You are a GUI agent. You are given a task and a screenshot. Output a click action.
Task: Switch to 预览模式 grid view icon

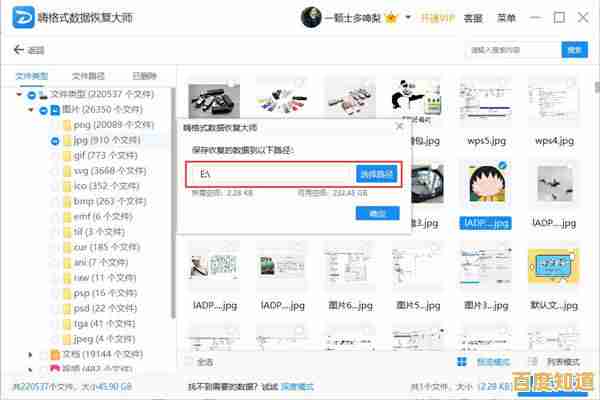click(x=462, y=361)
